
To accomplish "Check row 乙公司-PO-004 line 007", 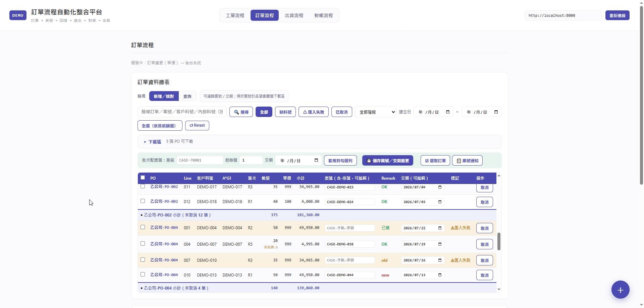I will [143, 260].
